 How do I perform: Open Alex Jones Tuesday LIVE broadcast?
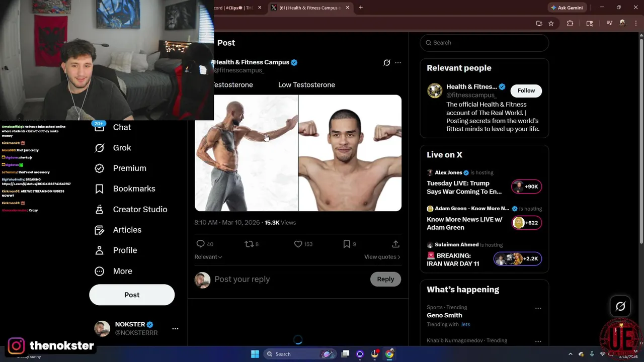click(464, 187)
